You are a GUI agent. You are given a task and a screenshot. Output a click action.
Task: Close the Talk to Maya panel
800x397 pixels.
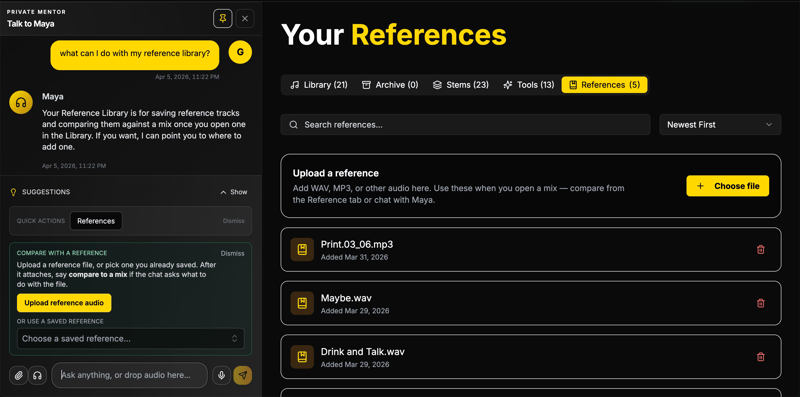(245, 19)
